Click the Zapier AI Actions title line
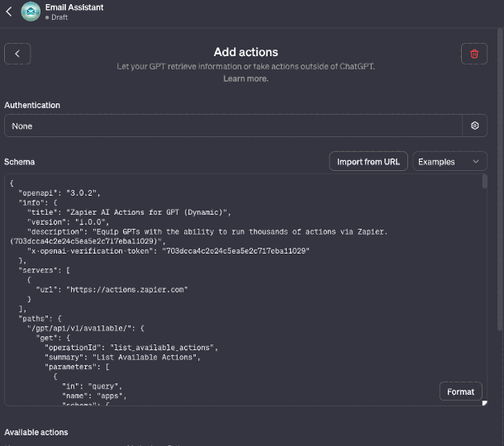Screen dimensions: 504x446 [x=129, y=212]
